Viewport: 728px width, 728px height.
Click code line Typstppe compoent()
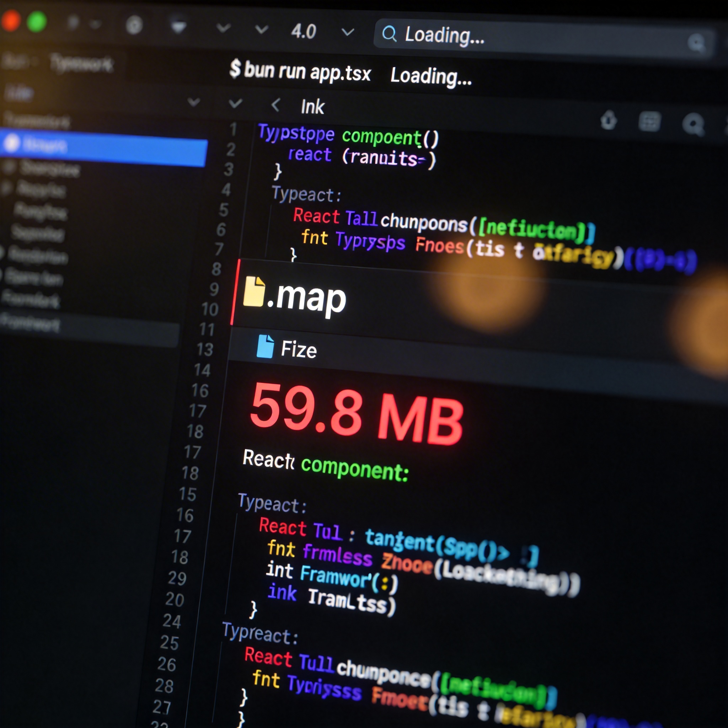(349, 136)
